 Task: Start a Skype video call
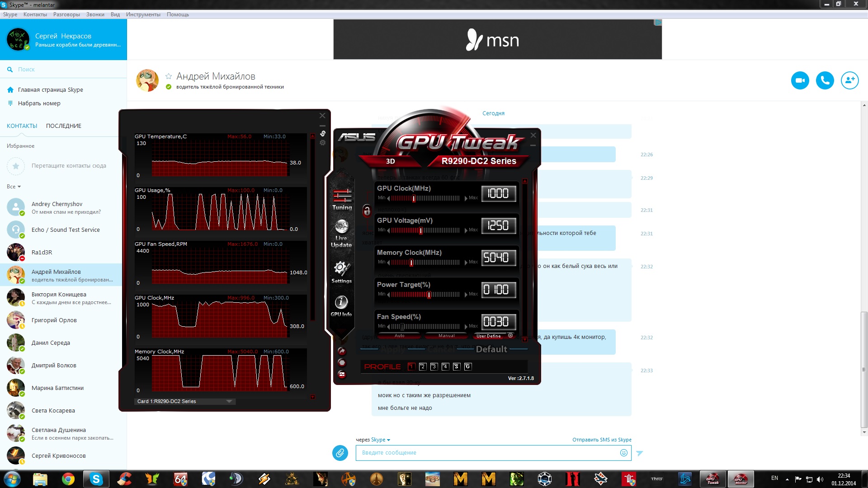click(x=800, y=80)
